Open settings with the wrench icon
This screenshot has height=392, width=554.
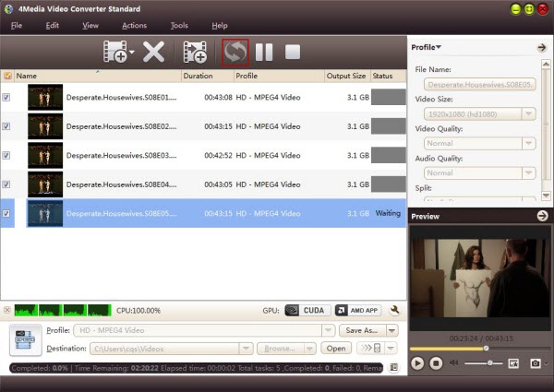pos(394,311)
